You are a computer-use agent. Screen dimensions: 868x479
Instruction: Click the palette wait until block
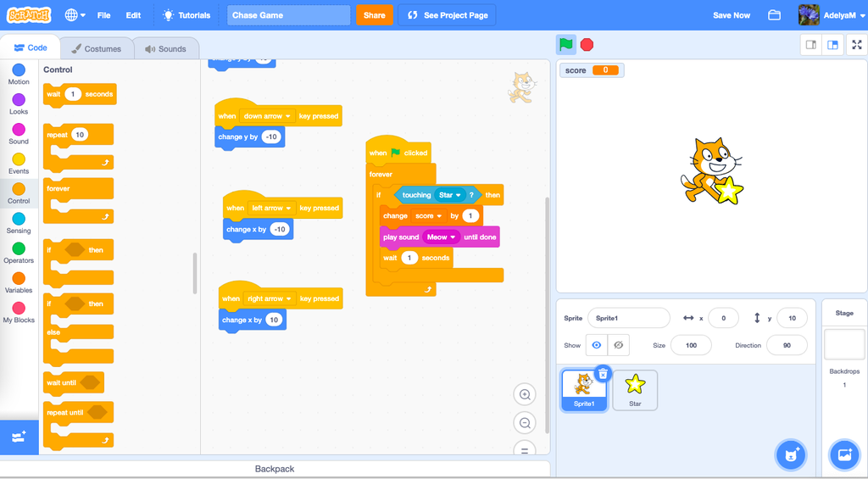click(x=73, y=382)
